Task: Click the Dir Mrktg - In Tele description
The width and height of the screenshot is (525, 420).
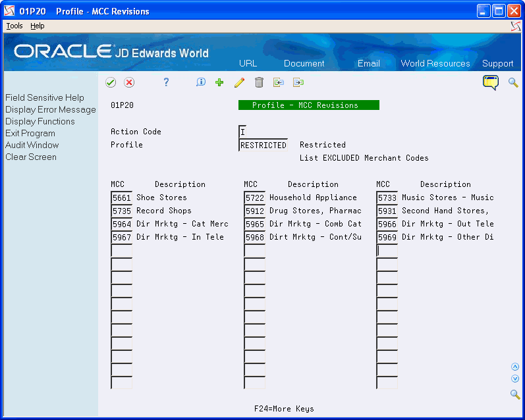Action: pyautogui.click(x=180, y=237)
